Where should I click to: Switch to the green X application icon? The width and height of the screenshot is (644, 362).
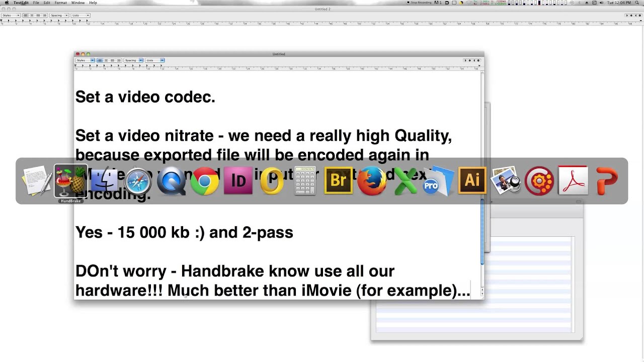[406, 181]
